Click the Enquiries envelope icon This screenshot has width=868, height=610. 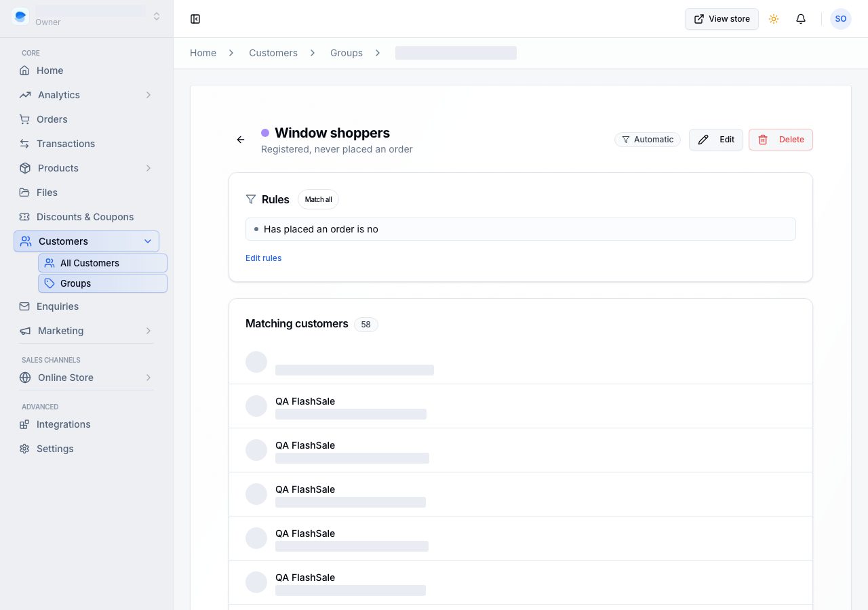(x=24, y=306)
